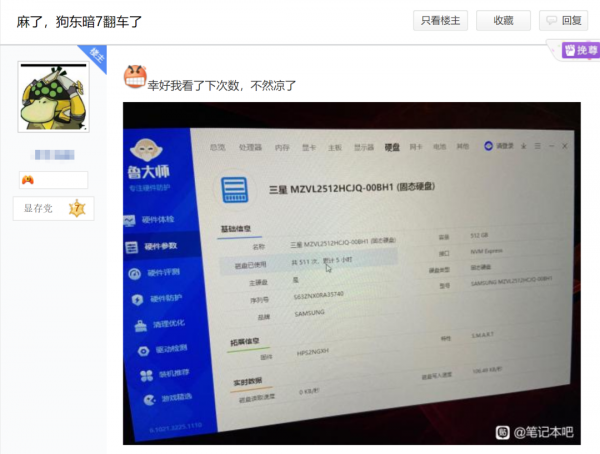Minimize the 鲁大师 window
This screenshot has width=600, height=454.
click(x=551, y=146)
